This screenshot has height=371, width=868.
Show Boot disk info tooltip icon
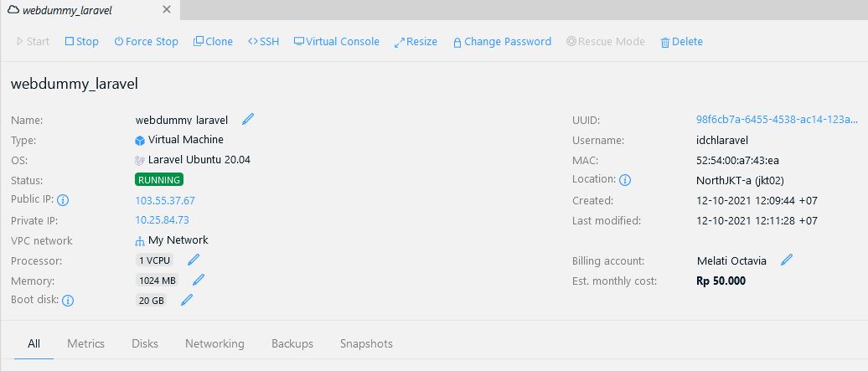click(x=68, y=301)
